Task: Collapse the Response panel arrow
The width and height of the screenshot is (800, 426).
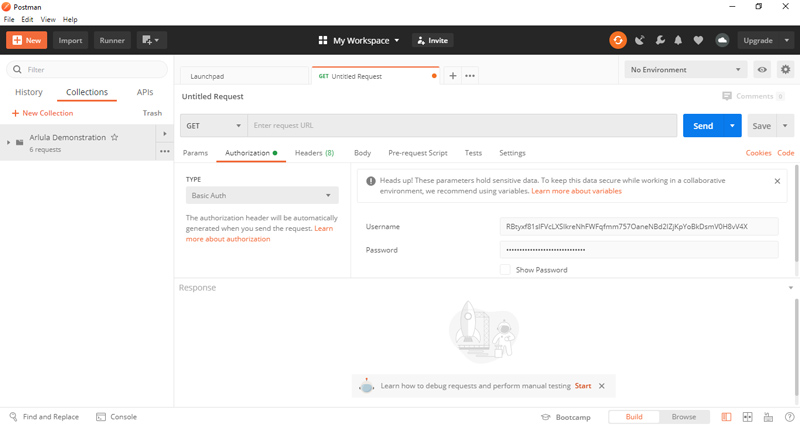Action: [790, 288]
